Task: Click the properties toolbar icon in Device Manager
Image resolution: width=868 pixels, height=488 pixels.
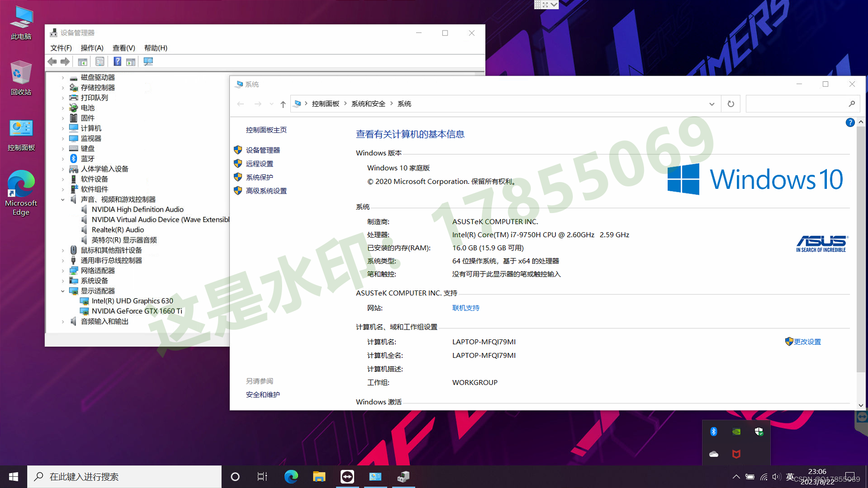Action: pyautogui.click(x=100, y=61)
